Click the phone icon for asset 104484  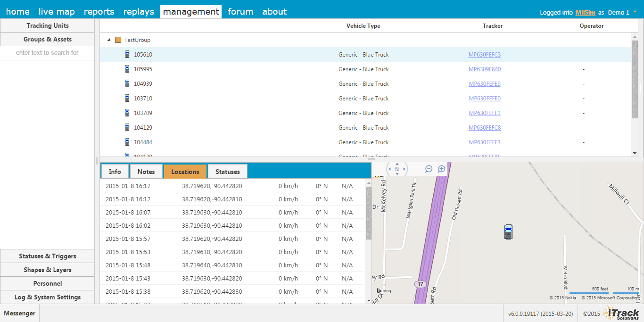coord(127,142)
